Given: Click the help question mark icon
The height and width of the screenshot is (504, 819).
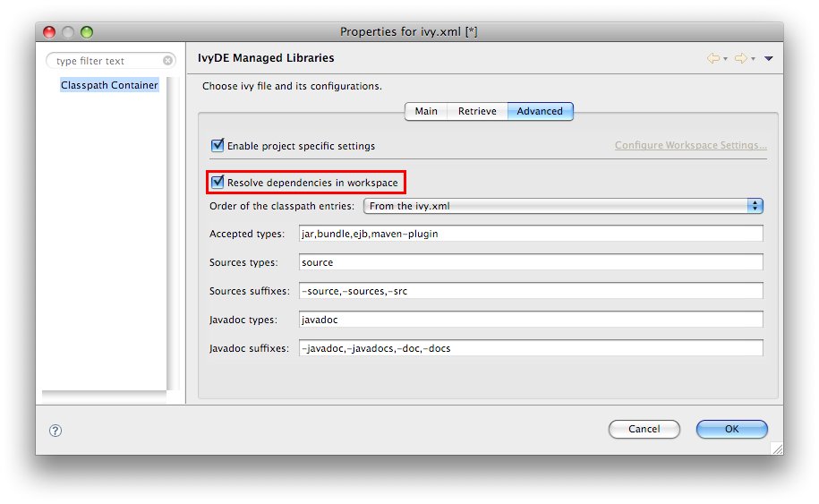Looking at the screenshot, I should [x=55, y=430].
